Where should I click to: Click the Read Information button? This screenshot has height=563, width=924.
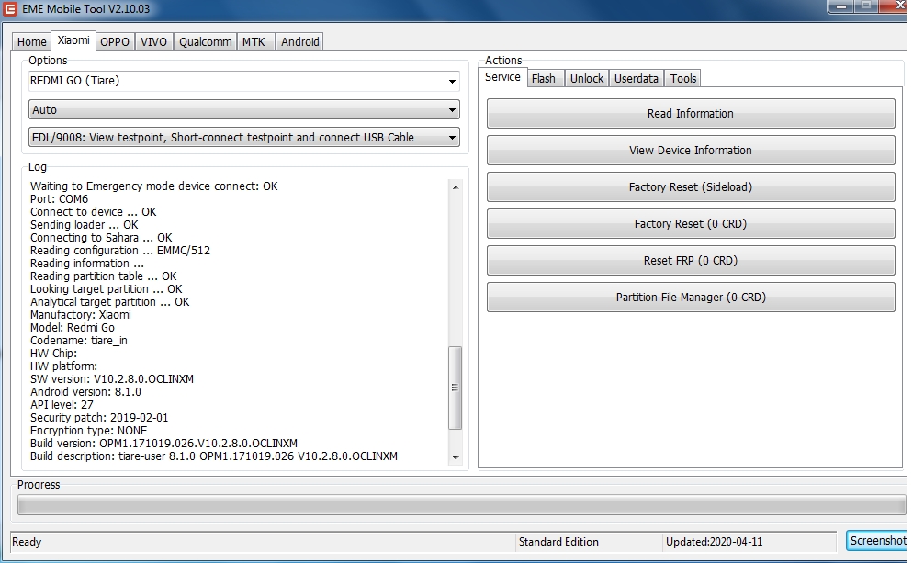coord(691,113)
